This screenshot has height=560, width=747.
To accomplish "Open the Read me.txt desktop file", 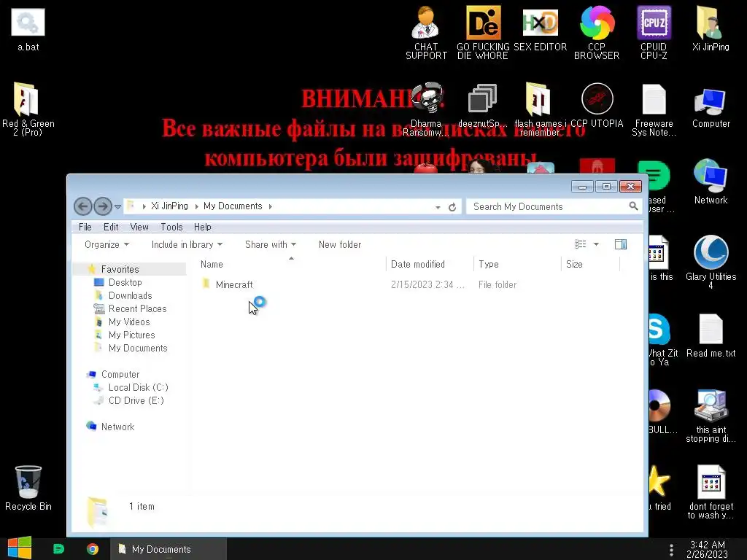I will [711, 336].
